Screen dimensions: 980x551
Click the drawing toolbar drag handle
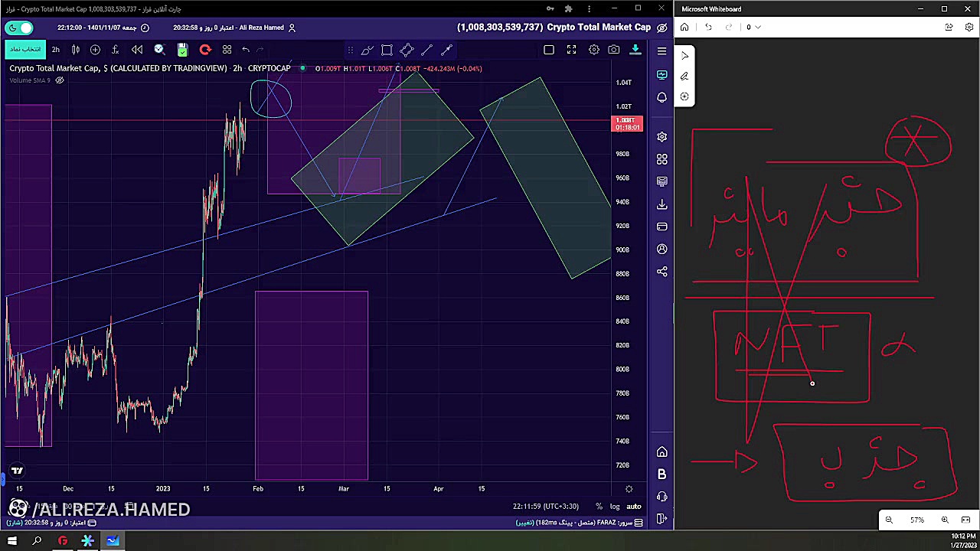350,51
